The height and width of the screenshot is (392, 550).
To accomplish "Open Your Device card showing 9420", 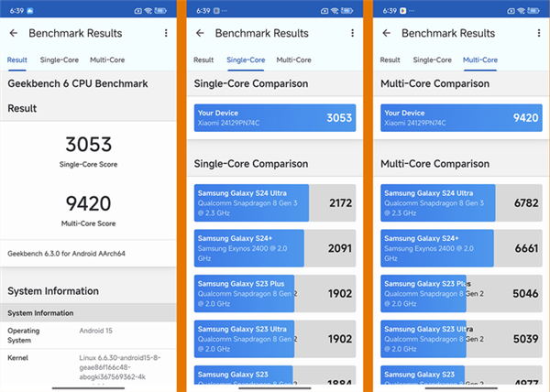I will [x=461, y=118].
